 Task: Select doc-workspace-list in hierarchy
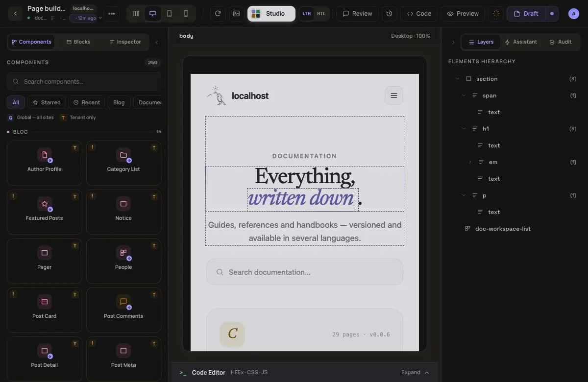click(503, 229)
